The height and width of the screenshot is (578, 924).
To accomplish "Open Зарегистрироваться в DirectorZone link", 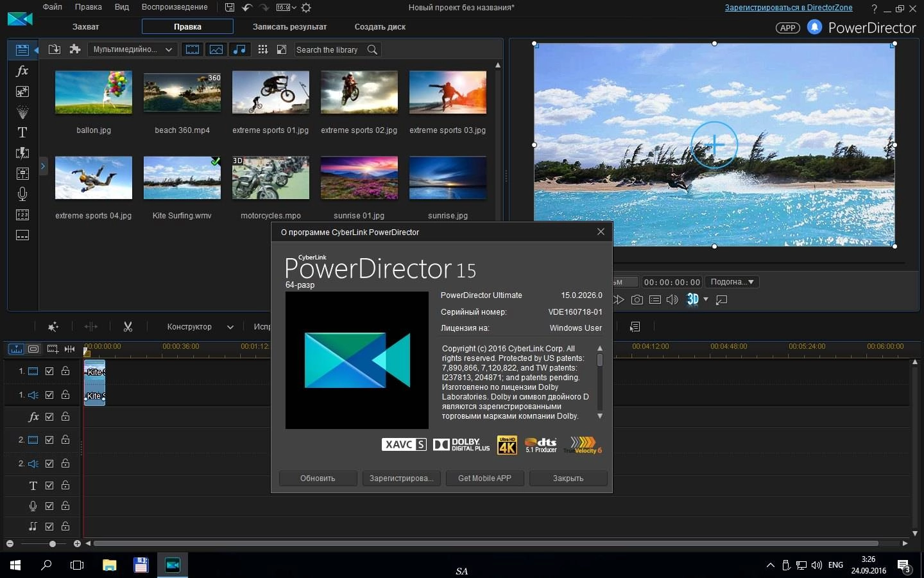I will [789, 8].
